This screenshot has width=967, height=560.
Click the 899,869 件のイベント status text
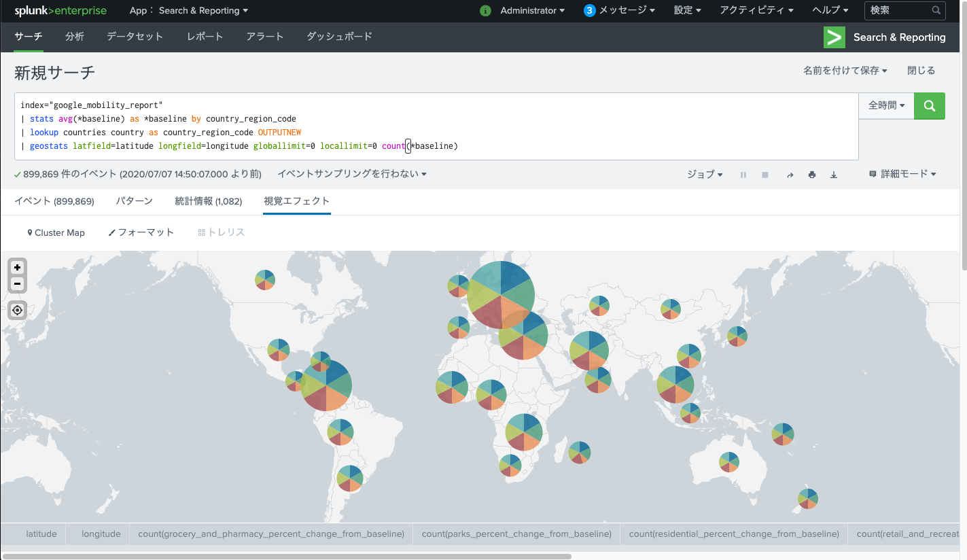(x=137, y=175)
